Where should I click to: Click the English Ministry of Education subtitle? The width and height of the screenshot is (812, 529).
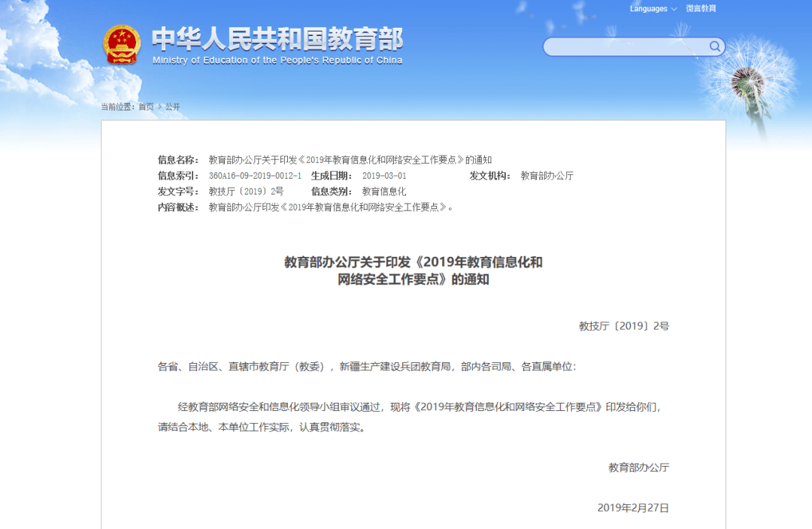tap(277, 60)
